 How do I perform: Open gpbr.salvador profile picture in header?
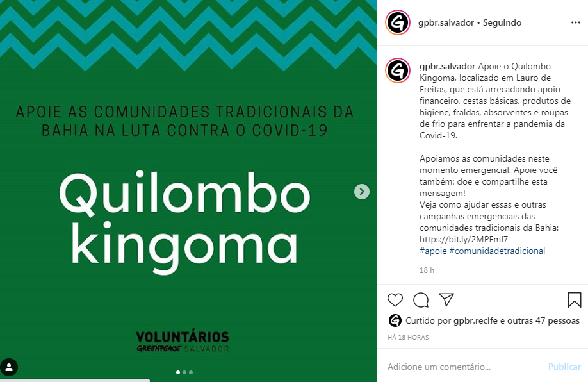pyautogui.click(x=398, y=22)
